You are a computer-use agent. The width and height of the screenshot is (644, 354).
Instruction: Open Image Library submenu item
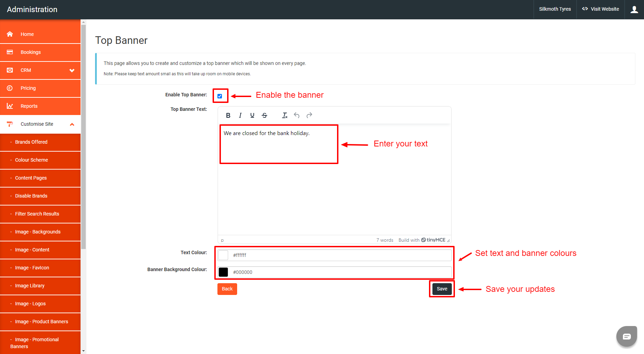pos(40,286)
